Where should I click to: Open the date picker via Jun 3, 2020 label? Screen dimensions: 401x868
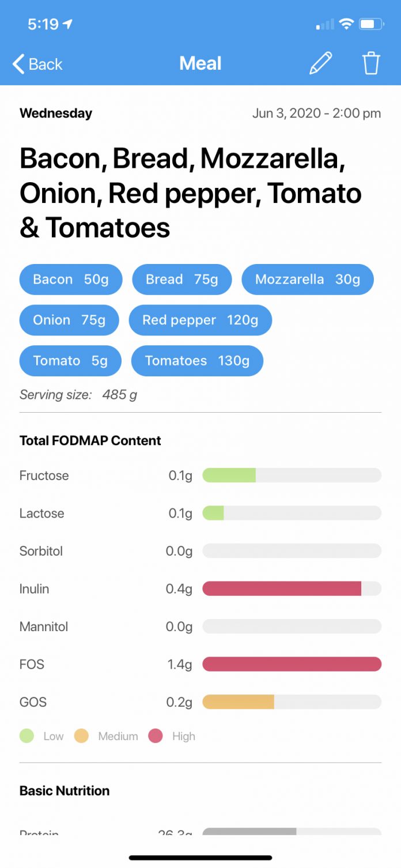point(316,113)
